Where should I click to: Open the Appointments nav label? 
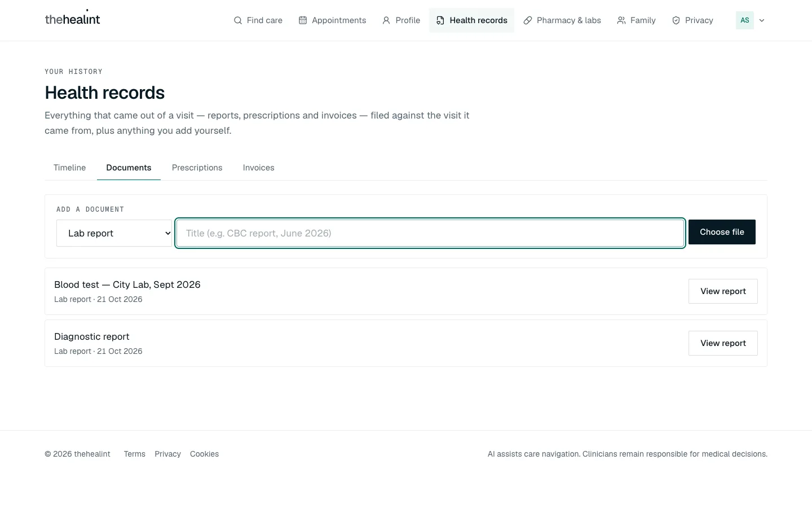coord(339,20)
